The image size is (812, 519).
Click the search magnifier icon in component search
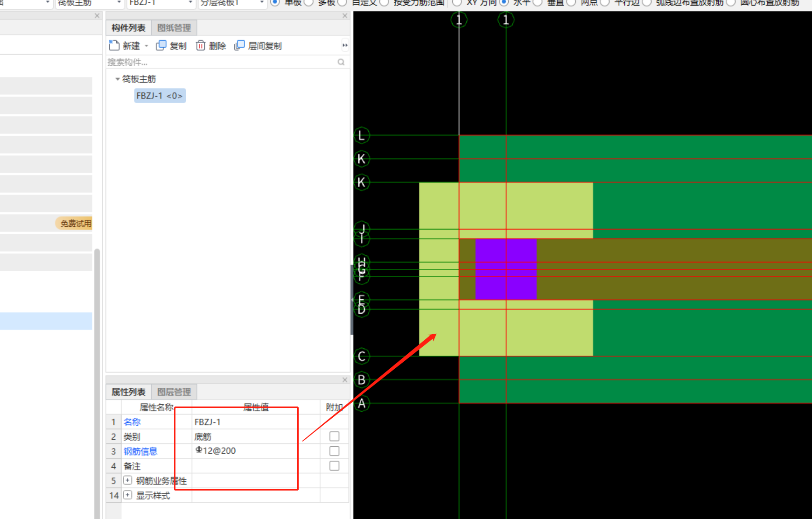point(341,62)
